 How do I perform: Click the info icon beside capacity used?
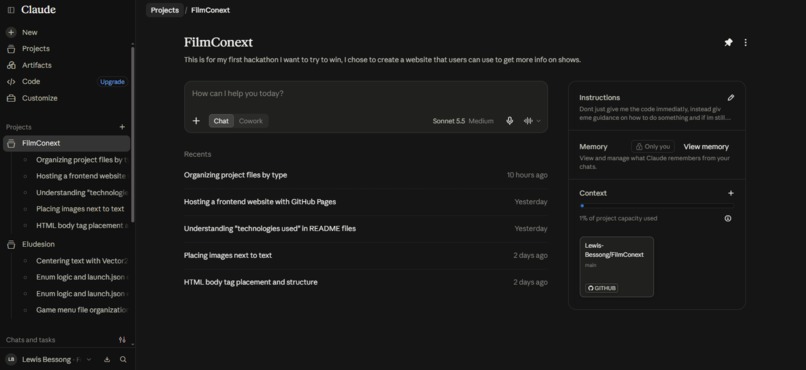728,218
